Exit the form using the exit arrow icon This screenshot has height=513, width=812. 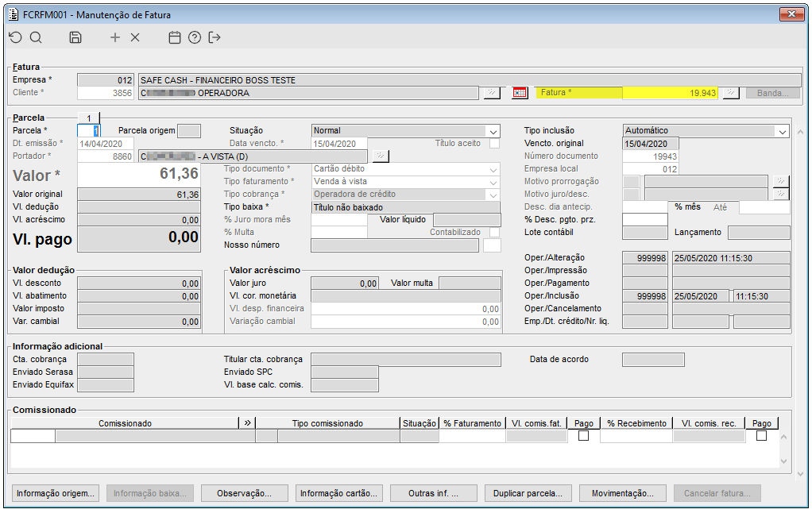coord(215,37)
